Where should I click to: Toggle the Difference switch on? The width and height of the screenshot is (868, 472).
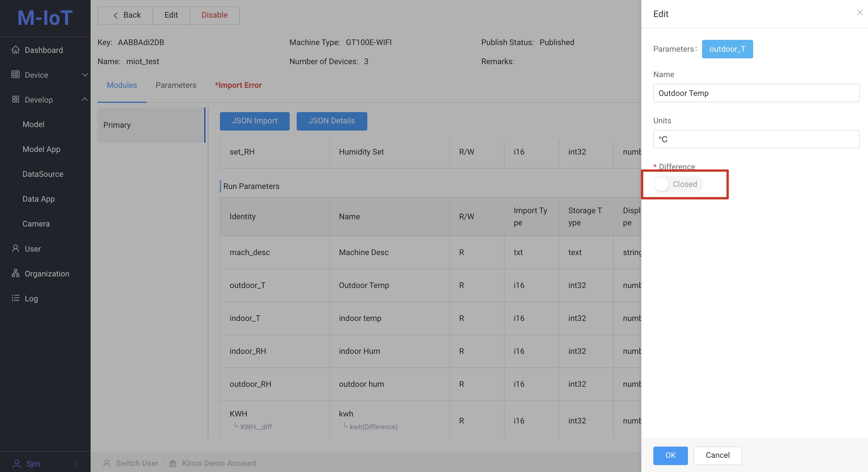tap(678, 184)
